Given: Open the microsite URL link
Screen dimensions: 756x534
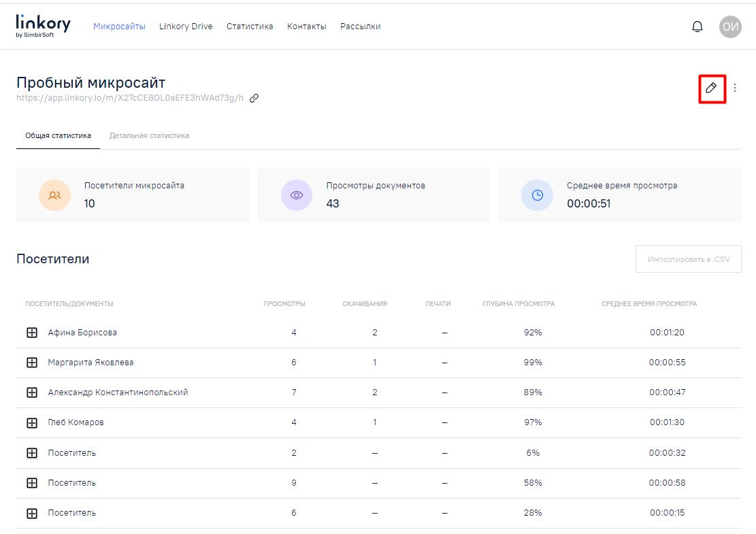Looking at the screenshot, I should click(130, 98).
